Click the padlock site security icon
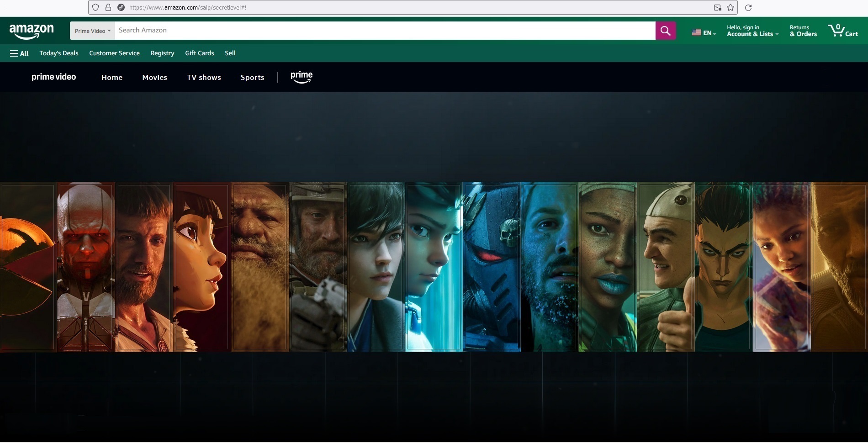Viewport: 868px width, 443px height. [x=108, y=7]
